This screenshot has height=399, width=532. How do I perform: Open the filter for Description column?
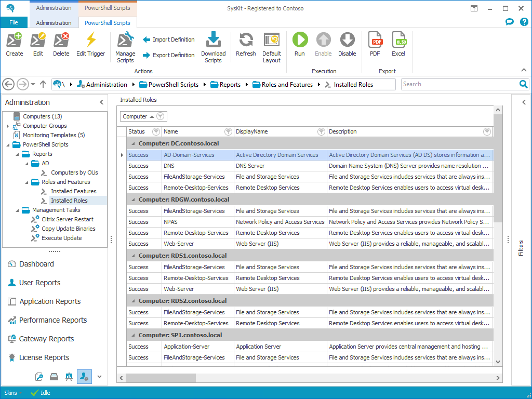(x=487, y=132)
